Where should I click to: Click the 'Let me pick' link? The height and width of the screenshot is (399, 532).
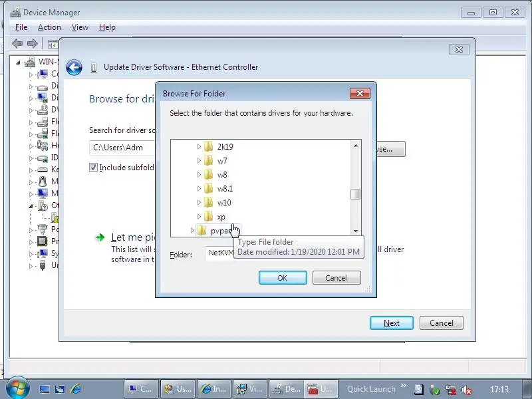[133, 237]
